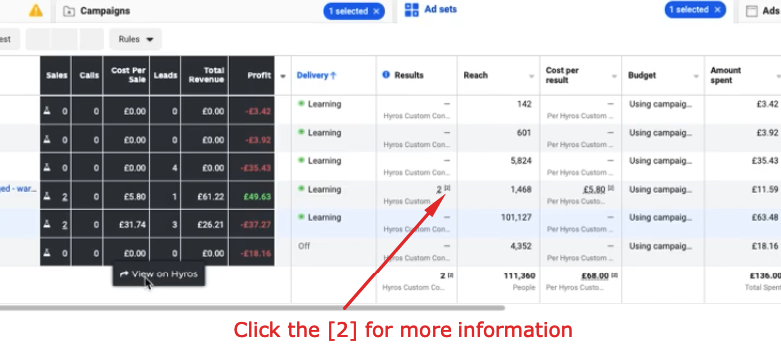Open the Rules dropdown

pyautogui.click(x=135, y=39)
